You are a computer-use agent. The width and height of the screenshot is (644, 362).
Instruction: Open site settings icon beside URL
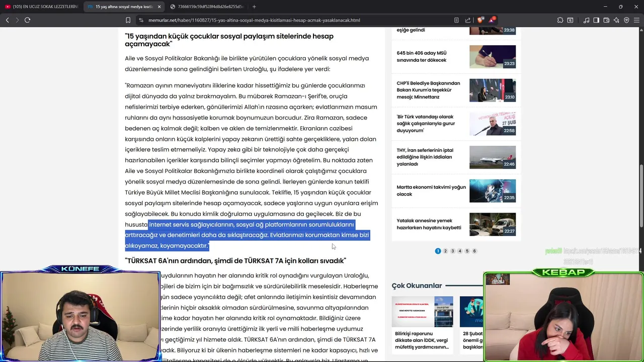point(141,20)
